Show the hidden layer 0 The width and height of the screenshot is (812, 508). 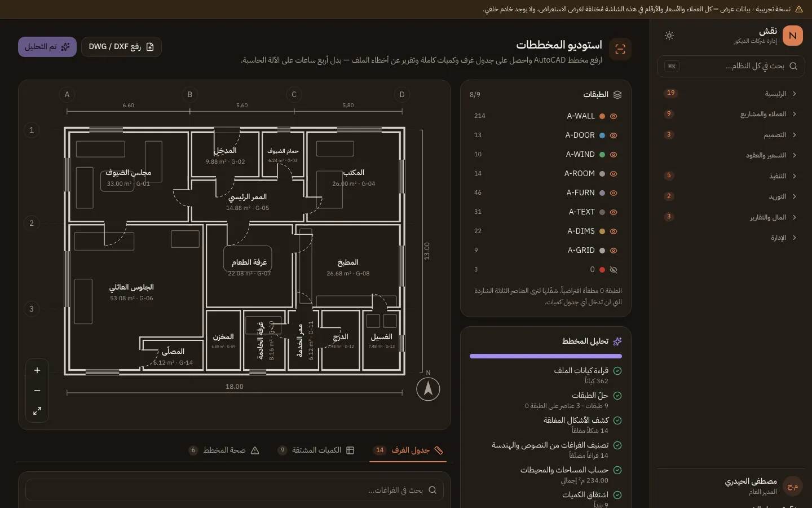pos(614,270)
